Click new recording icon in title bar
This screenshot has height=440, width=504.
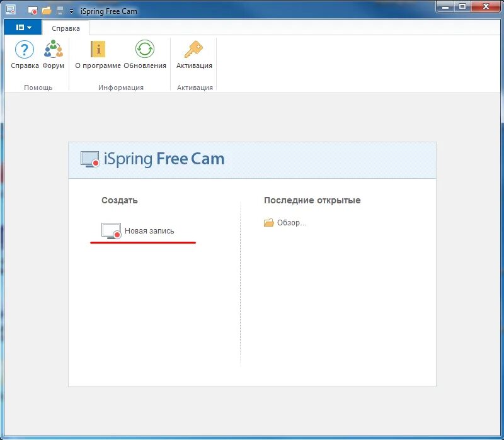pos(33,11)
